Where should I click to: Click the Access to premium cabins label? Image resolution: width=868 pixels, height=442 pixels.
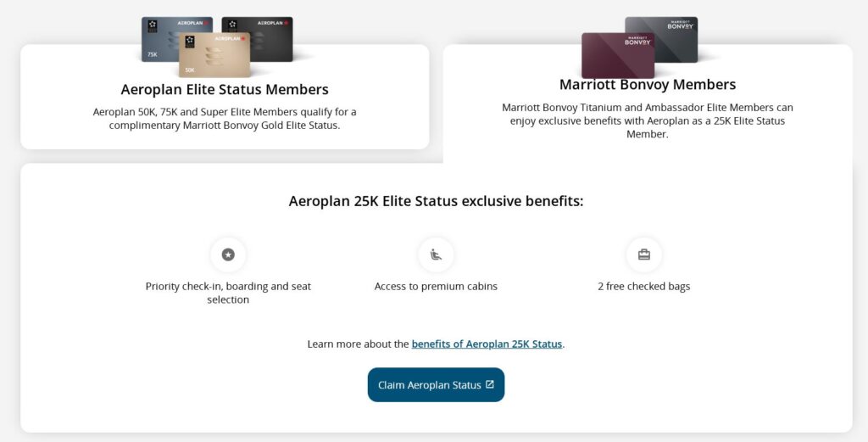[436, 286]
